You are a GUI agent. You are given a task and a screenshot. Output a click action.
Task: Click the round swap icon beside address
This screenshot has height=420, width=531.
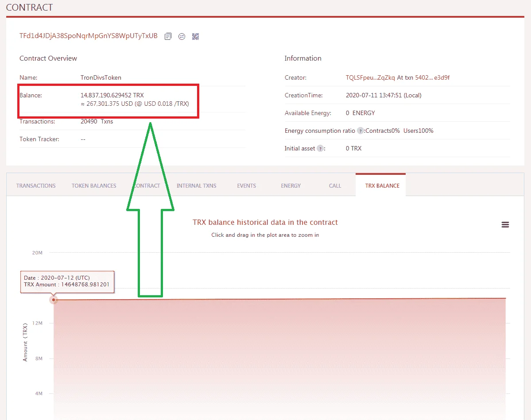coord(182,36)
